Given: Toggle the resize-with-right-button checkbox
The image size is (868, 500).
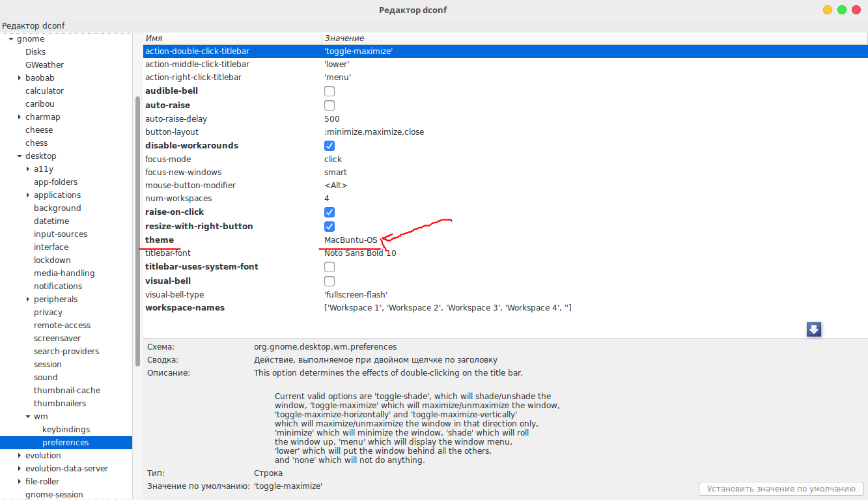Looking at the screenshot, I should 329,227.
